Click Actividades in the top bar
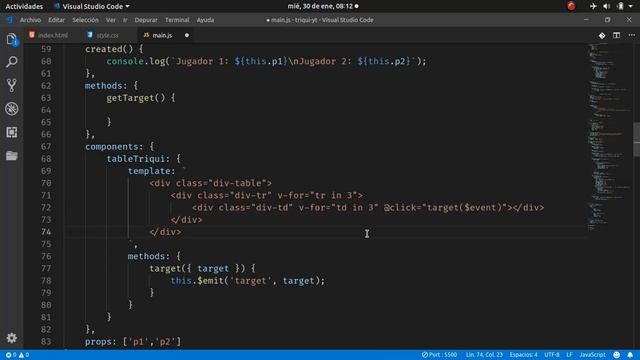 (x=24, y=6)
